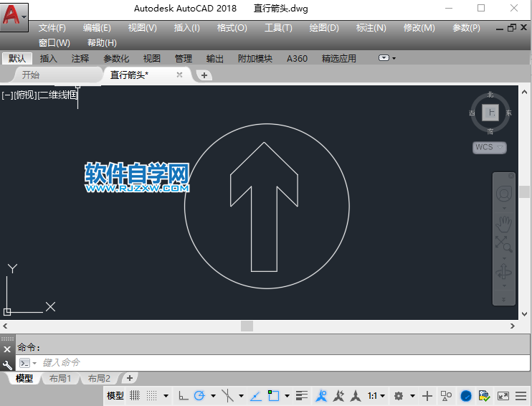Add new layout with plus tab
The width and height of the screenshot is (532, 406).
tap(130, 378)
